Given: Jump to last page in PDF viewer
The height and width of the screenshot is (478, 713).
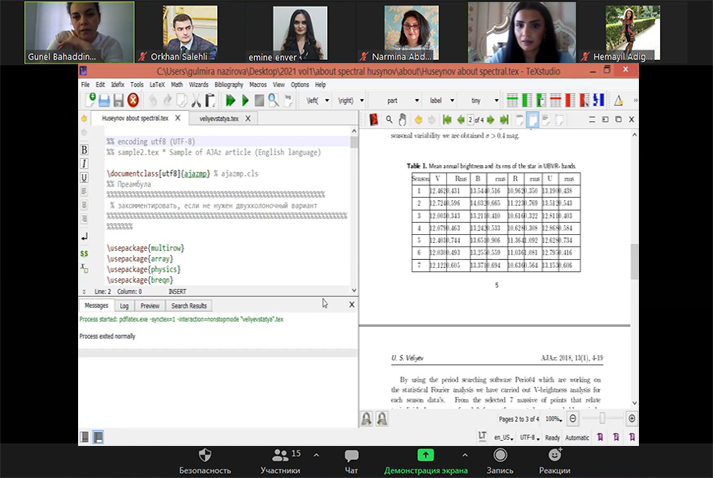Looking at the screenshot, I should (x=504, y=120).
